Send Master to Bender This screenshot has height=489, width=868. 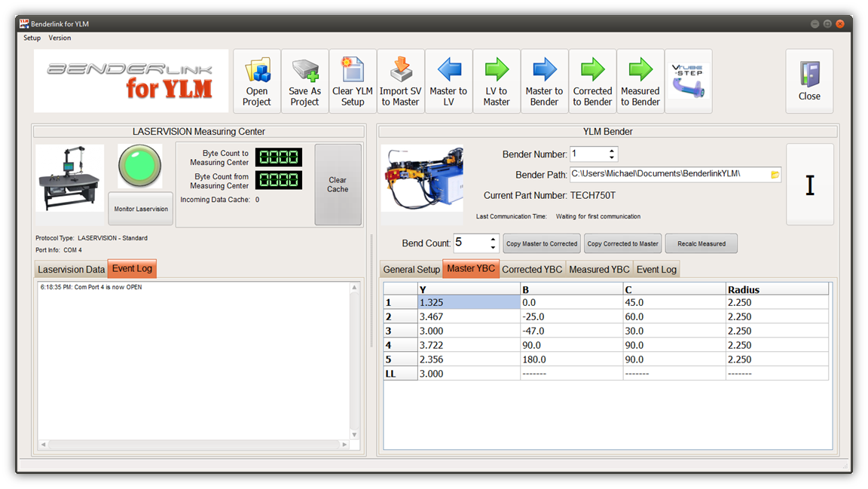point(544,81)
